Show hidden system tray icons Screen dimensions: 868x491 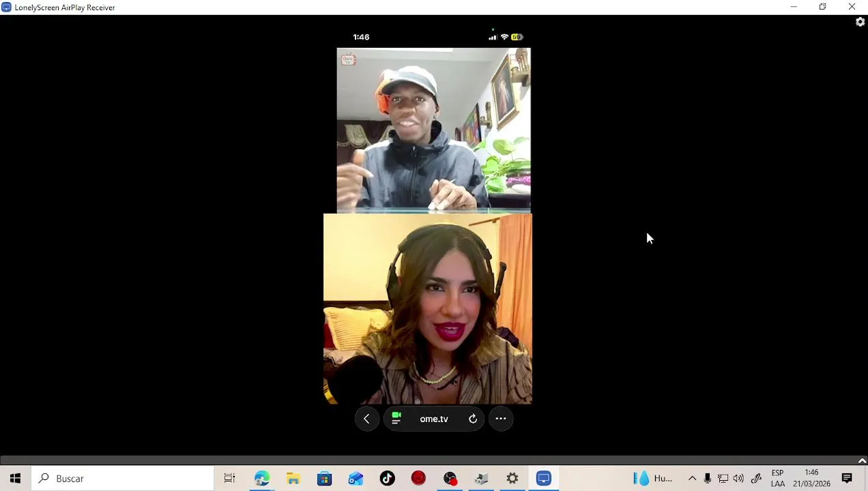(692, 479)
